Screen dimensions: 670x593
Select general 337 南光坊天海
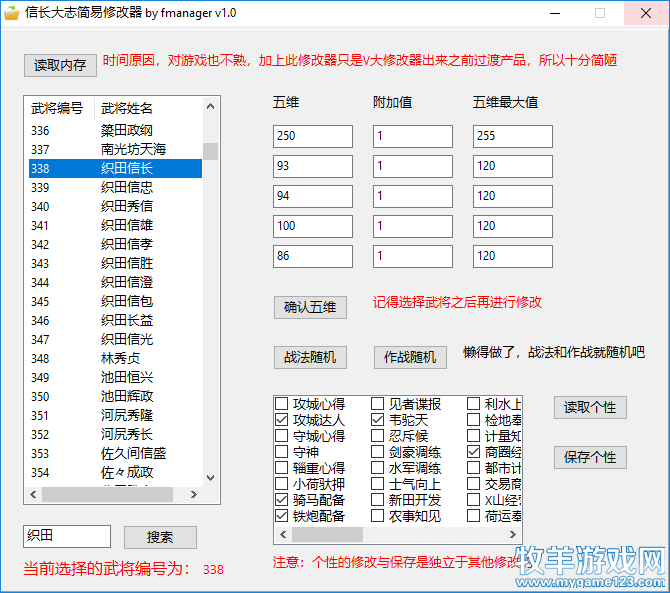click(115, 150)
